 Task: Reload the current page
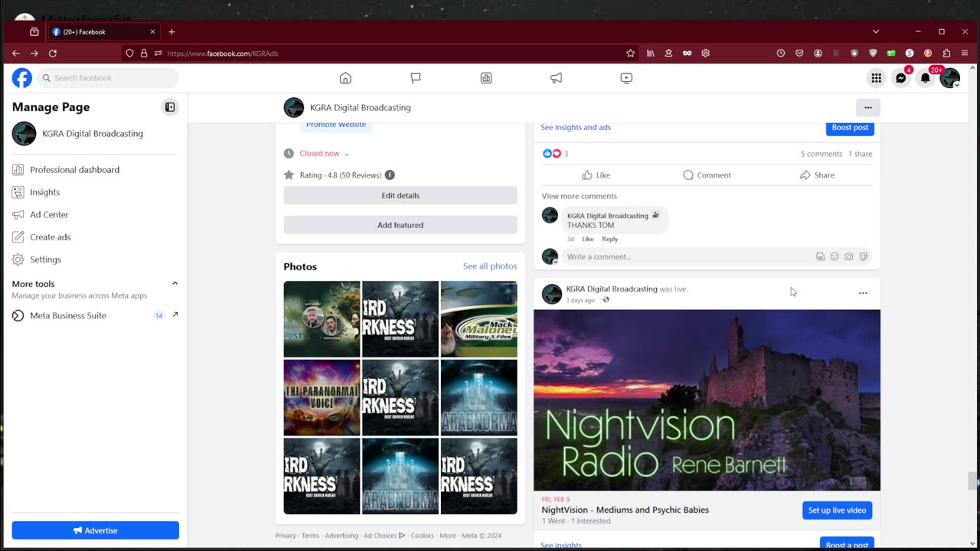coord(53,54)
